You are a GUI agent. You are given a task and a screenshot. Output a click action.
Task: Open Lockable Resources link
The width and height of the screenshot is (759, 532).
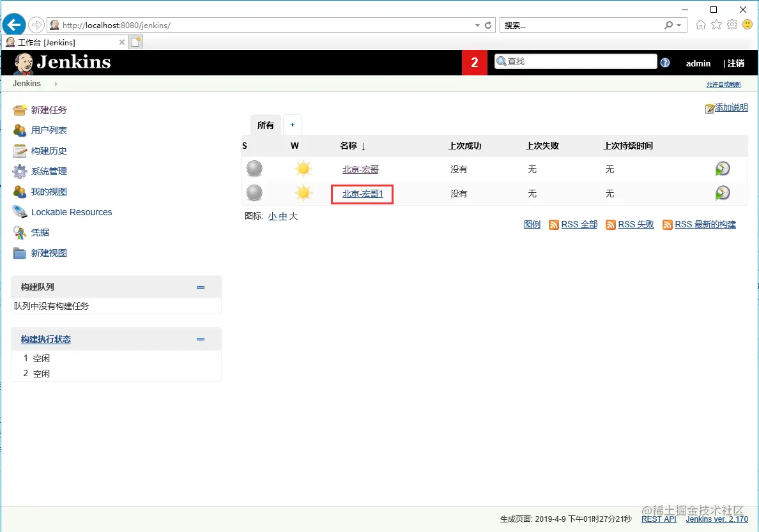tap(72, 212)
